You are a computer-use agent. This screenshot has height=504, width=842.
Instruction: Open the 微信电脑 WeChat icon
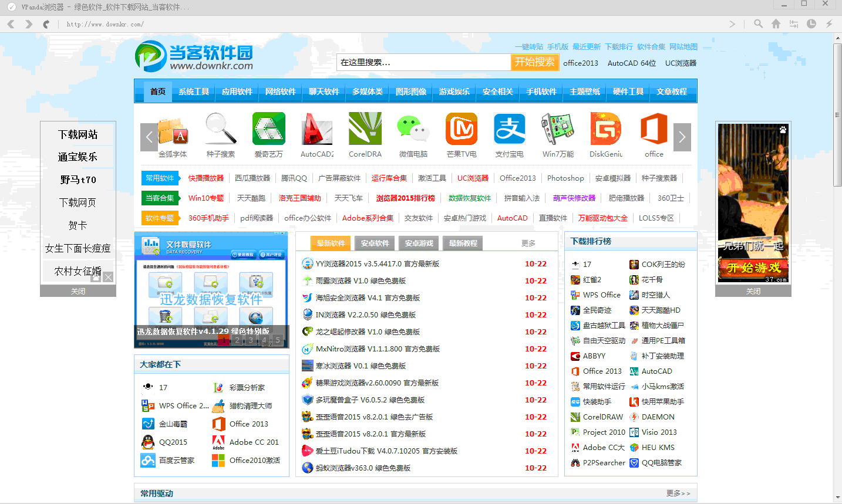coord(413,128)
